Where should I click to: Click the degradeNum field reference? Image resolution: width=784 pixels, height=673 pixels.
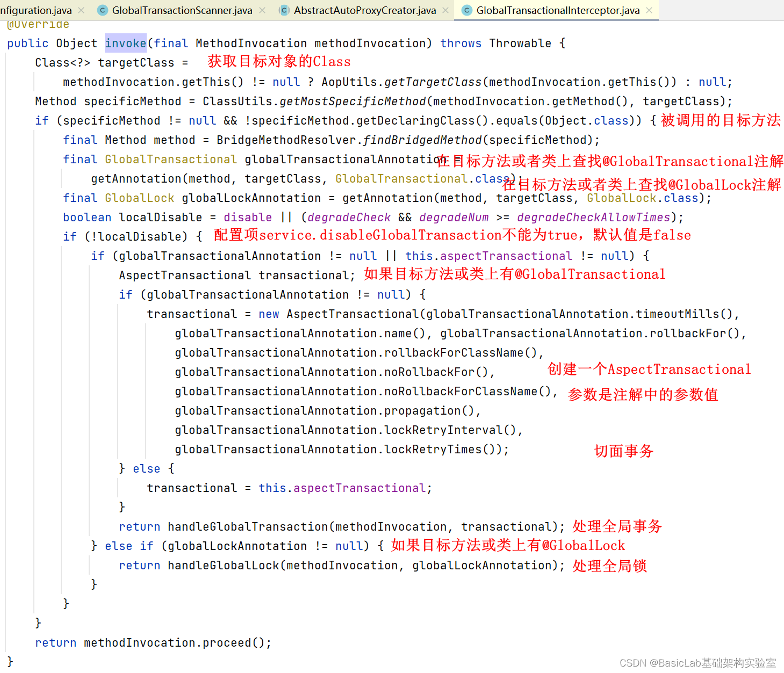(x=454, y=218)
